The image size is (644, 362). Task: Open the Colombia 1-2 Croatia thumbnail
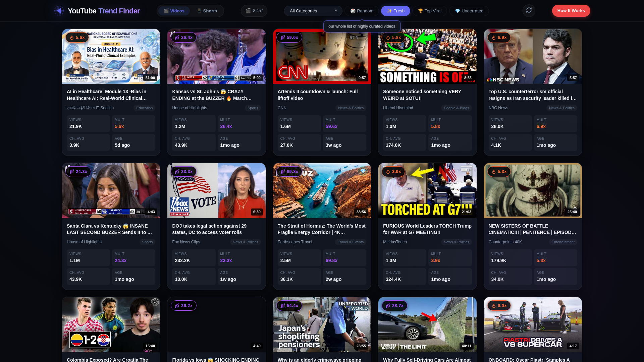click(x=111, y=324)
